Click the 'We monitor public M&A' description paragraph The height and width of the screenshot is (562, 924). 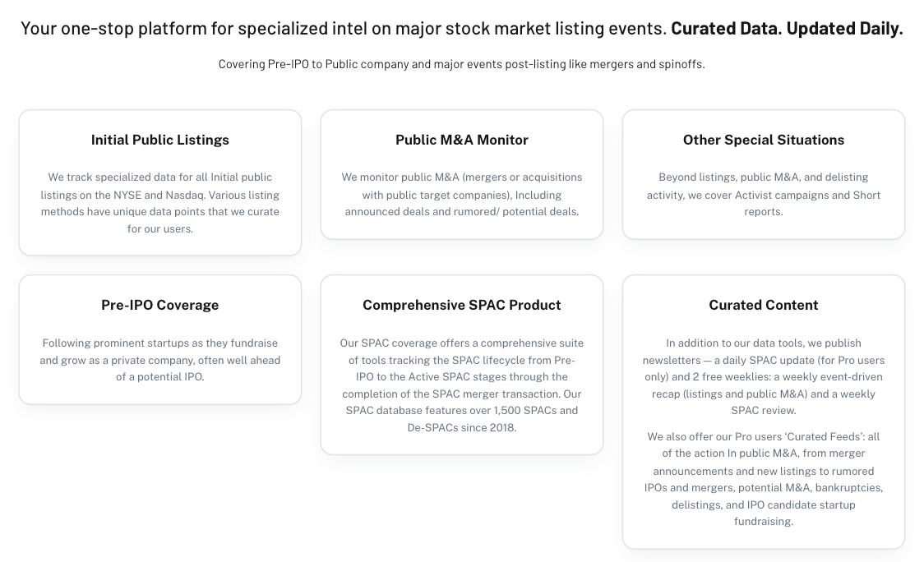tap(461, 194)
